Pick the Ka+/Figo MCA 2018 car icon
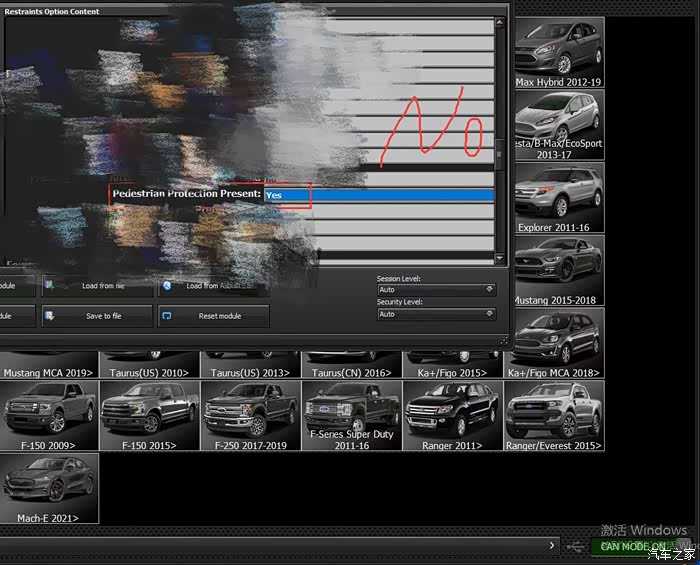700x565 pixels. point(554,341)
